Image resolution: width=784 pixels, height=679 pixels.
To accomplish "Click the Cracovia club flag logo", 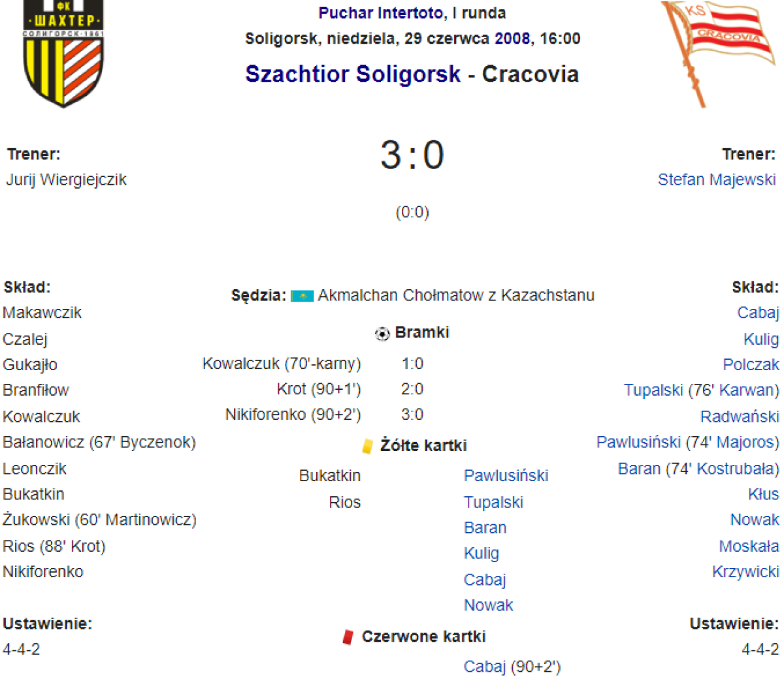I will [719, 51].
